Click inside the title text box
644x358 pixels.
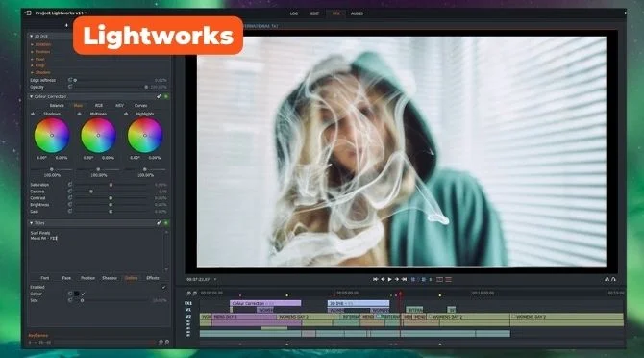(96, 251)
